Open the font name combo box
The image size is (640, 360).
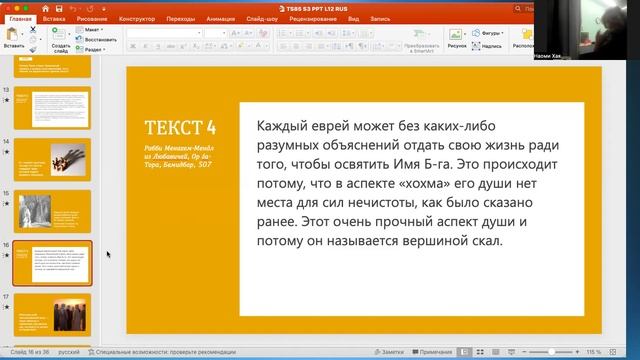pos(164,33)
